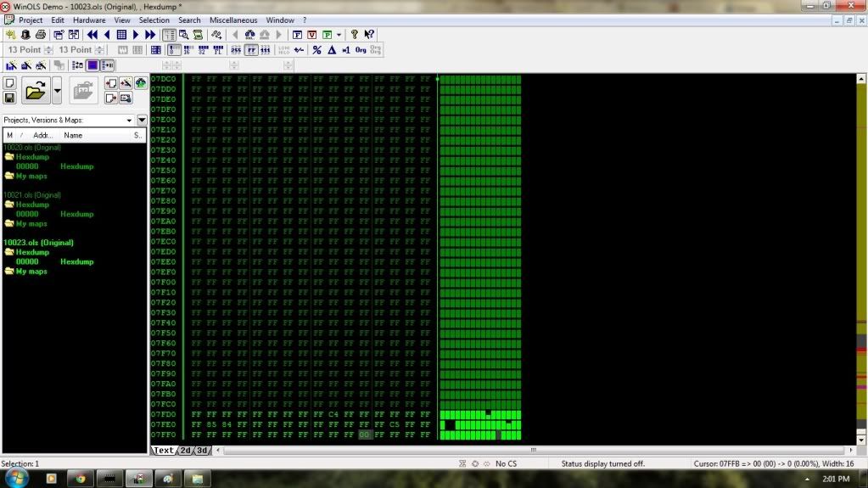868x488 pixels.
Task: Click the import file red arrow icon
Action: [110, 83]
